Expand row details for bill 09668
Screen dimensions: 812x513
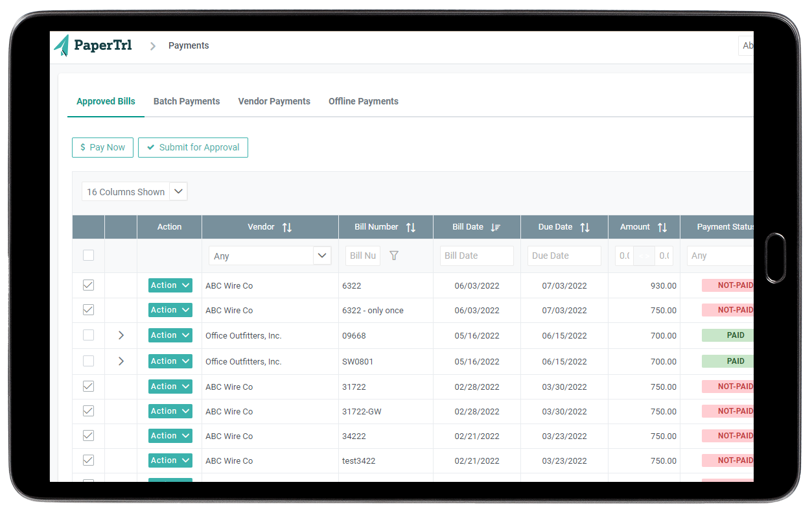pyautogui.click(x=121, y=335)
